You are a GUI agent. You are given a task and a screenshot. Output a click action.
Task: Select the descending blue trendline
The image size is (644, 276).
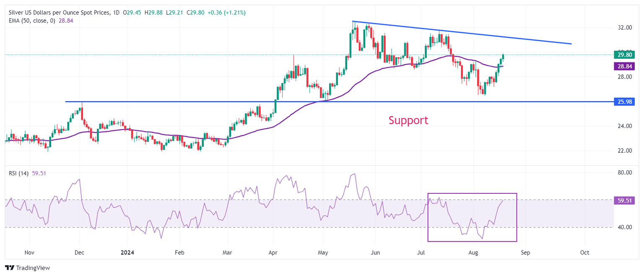(461, 32)
